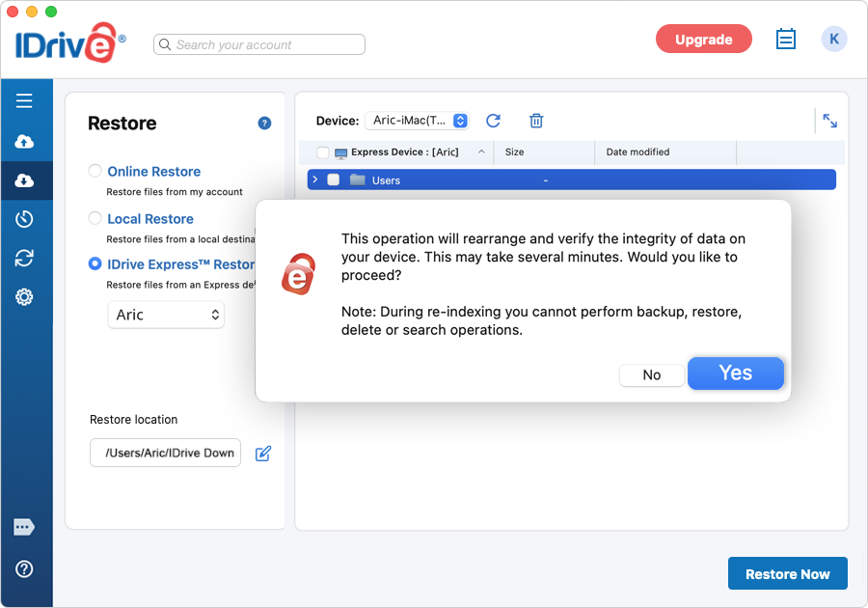Click the Search your account field
The image size is (868, 608).
[x=259, y=44]
